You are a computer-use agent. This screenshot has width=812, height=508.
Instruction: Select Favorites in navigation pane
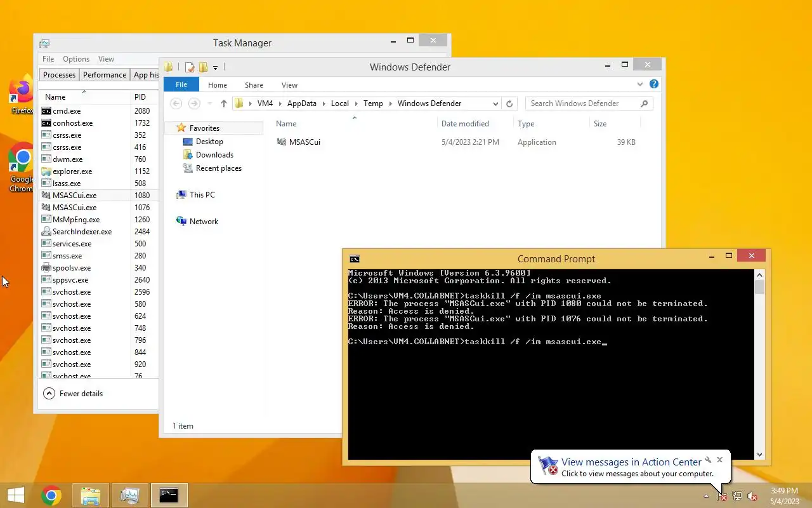click(x=204, y=128)
